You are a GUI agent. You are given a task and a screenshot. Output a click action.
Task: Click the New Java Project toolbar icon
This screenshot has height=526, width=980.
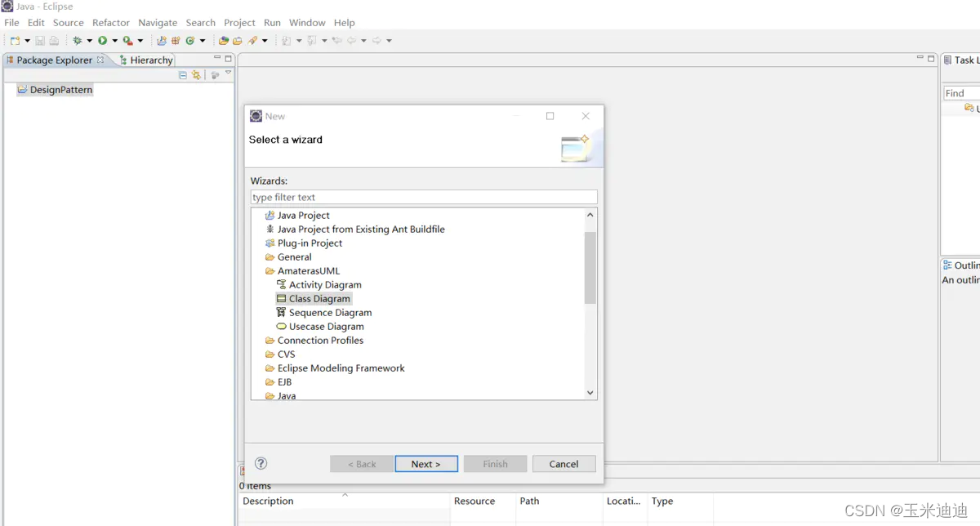click(x=162, y=40)
